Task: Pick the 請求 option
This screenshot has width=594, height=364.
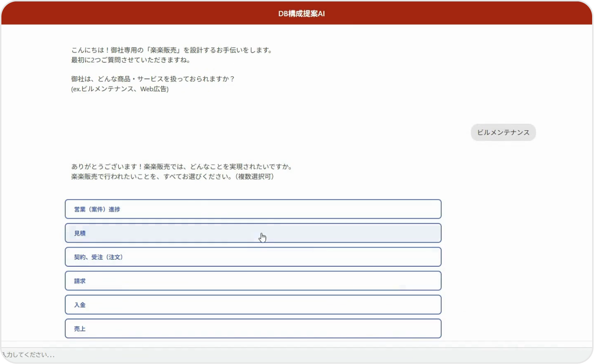Action: pyautogui.click(x=253, y=281)
